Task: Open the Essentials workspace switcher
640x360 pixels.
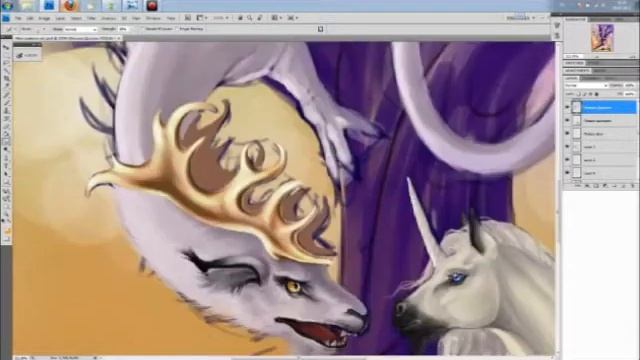Action: [x=520, y=18]
